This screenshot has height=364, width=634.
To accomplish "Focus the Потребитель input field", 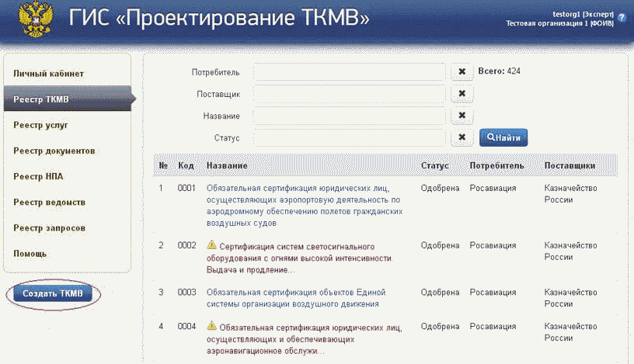I will pyautogui.click(x=349, y=72).
